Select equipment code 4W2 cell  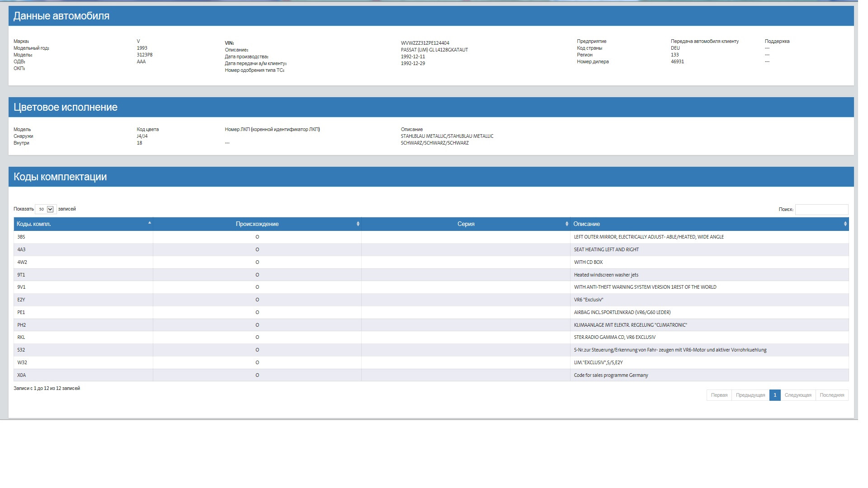83,262
